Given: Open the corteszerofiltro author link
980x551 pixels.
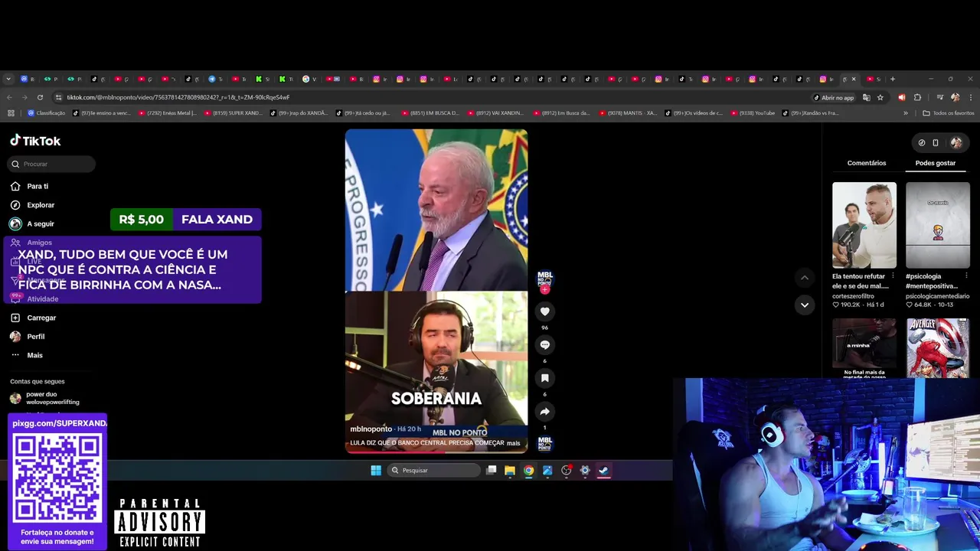Looking at the screenshot, I should tap(853, 296).
